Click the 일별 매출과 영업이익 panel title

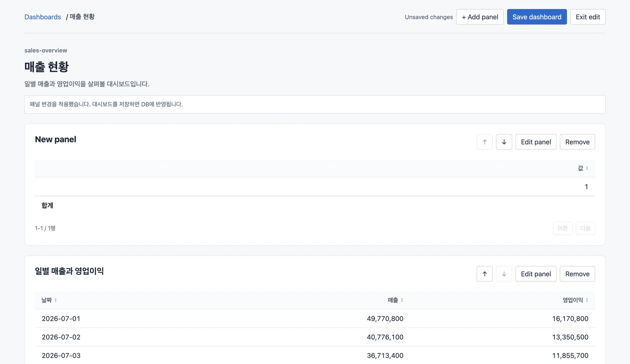69,271
